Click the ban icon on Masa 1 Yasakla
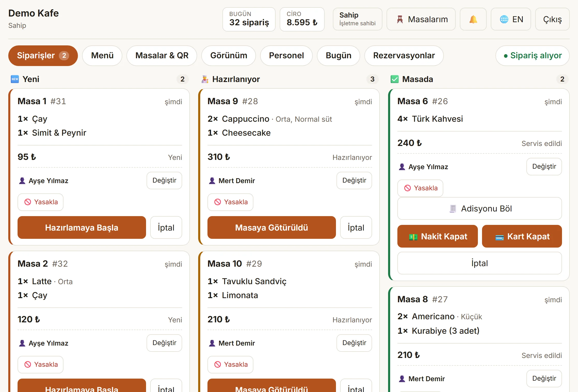 point(28,202)
